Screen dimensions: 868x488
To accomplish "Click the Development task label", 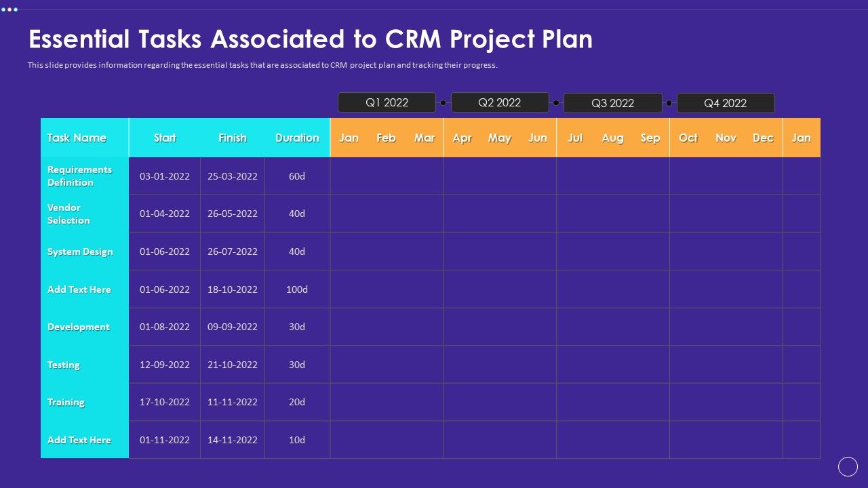I will (79, 327).
